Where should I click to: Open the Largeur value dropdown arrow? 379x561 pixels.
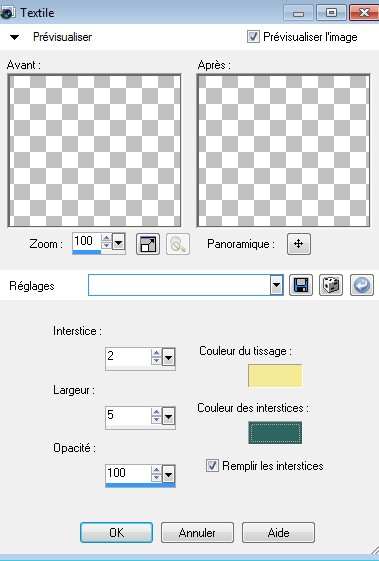click(168, 416)
